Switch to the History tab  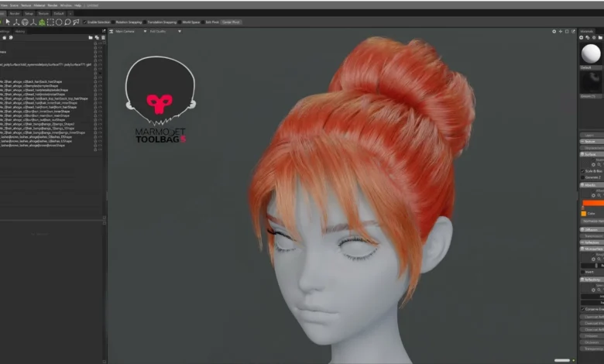20,31
